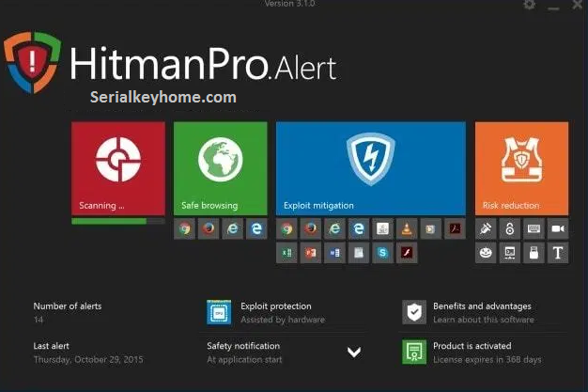This screenshot has height=392, width=588.
Task: Click the keyboard icon under Risk reduction
Action: [x=534, y=228]
